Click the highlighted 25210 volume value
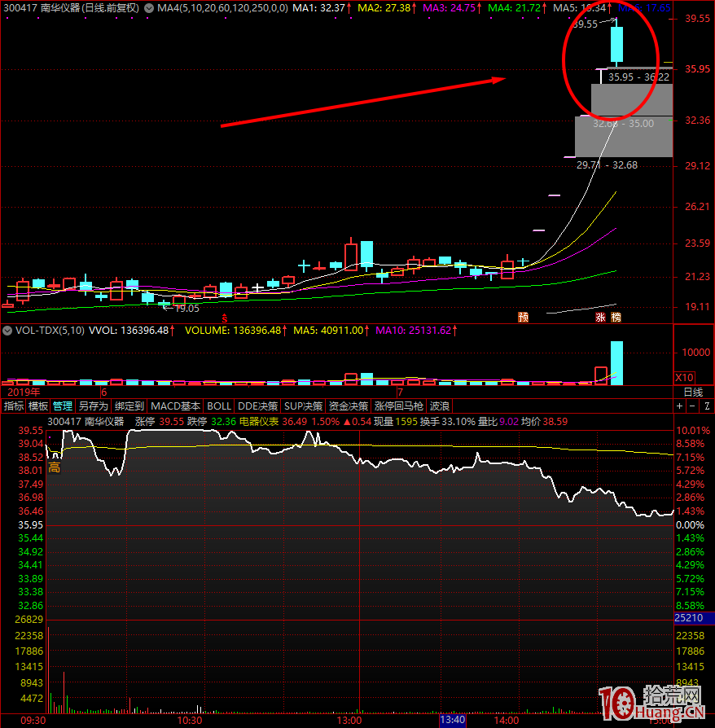The width and height of the screenshot is (715, 728). [689, 618]
